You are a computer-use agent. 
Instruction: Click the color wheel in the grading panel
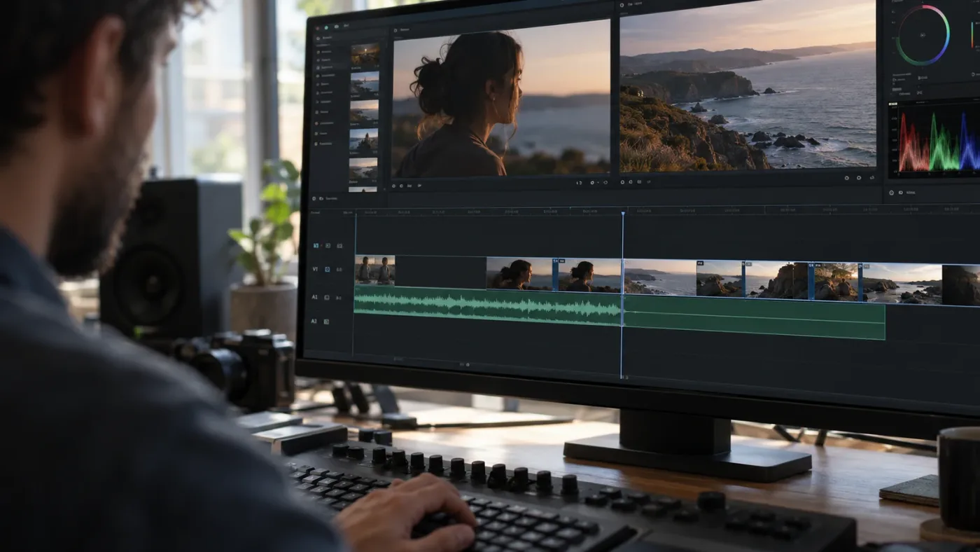pyautogui.click(x=923, y=35)
